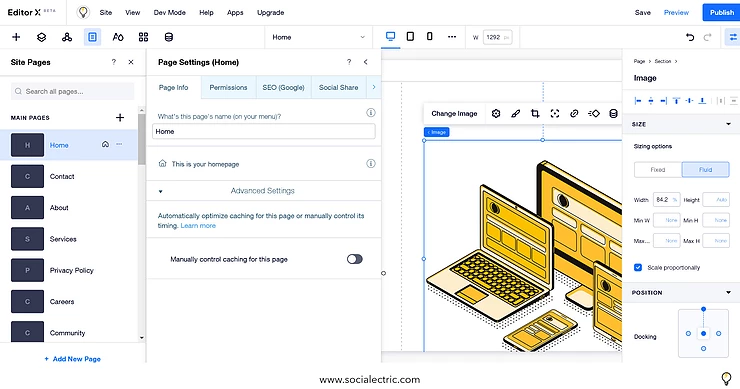740x389 pixels.
Task: Toggle manual caching control switch
Action: tap(354, 259)
